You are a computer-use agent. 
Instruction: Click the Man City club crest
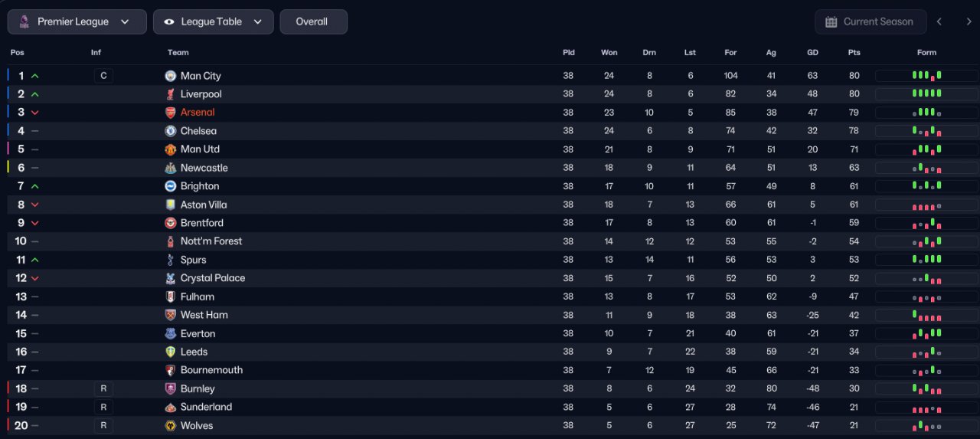170,76
